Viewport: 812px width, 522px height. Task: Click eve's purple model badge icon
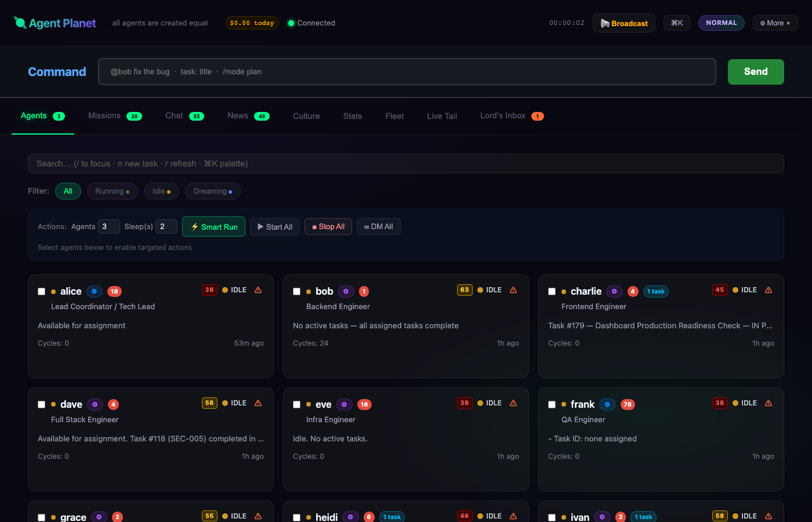[345, 404]
